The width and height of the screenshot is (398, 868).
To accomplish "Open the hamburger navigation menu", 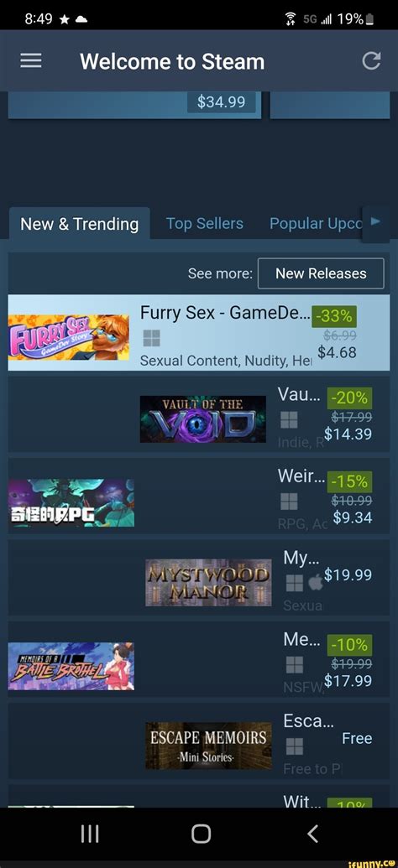I will (31, 61).
